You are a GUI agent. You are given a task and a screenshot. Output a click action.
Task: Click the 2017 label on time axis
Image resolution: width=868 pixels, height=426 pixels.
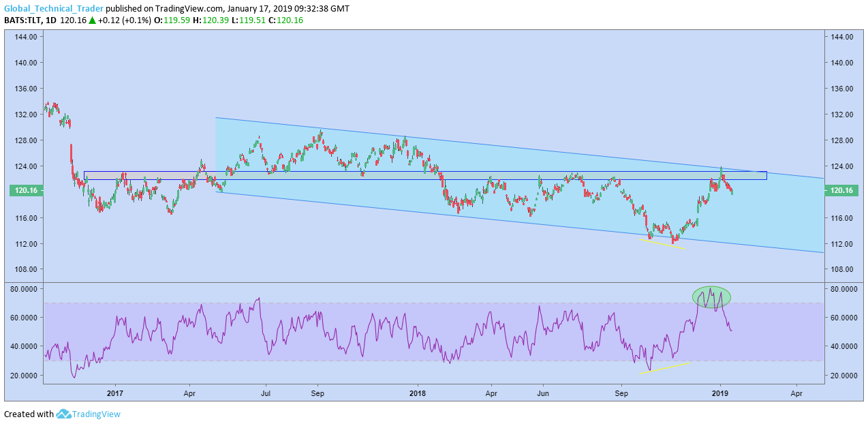(115, 393)
